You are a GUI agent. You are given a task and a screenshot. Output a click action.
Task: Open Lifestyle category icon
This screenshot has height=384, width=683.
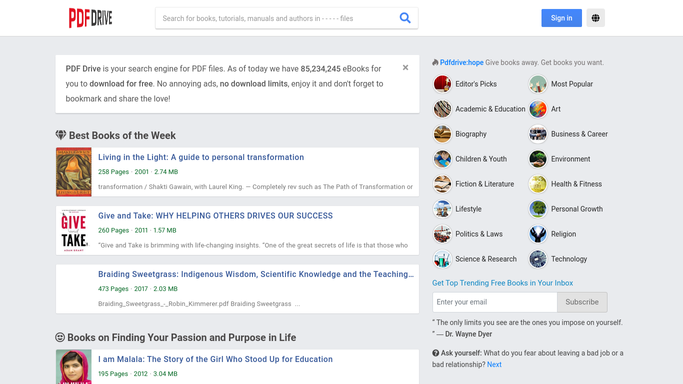[x=442, y=209]
